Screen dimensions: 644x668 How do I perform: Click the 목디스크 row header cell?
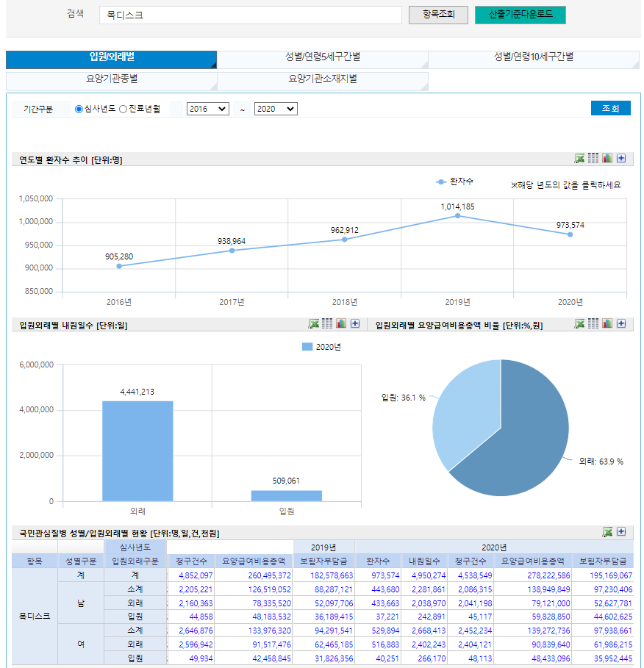click(x=35, y=617)
